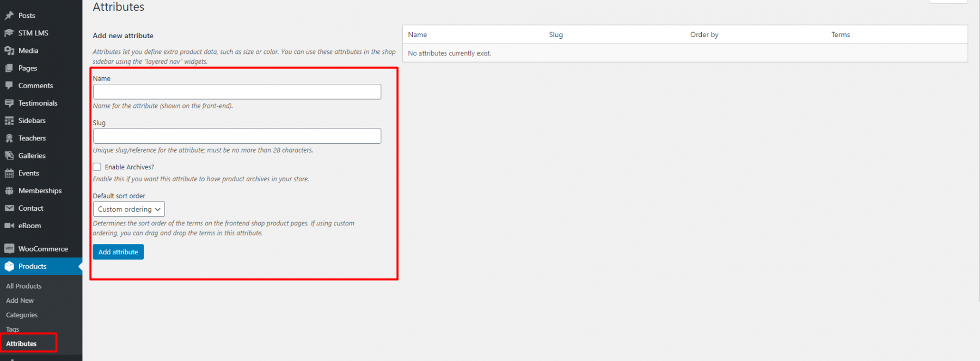The image size is (980, 361).
Task: Click the Contact envelope icon
Action: click(9, 208)
